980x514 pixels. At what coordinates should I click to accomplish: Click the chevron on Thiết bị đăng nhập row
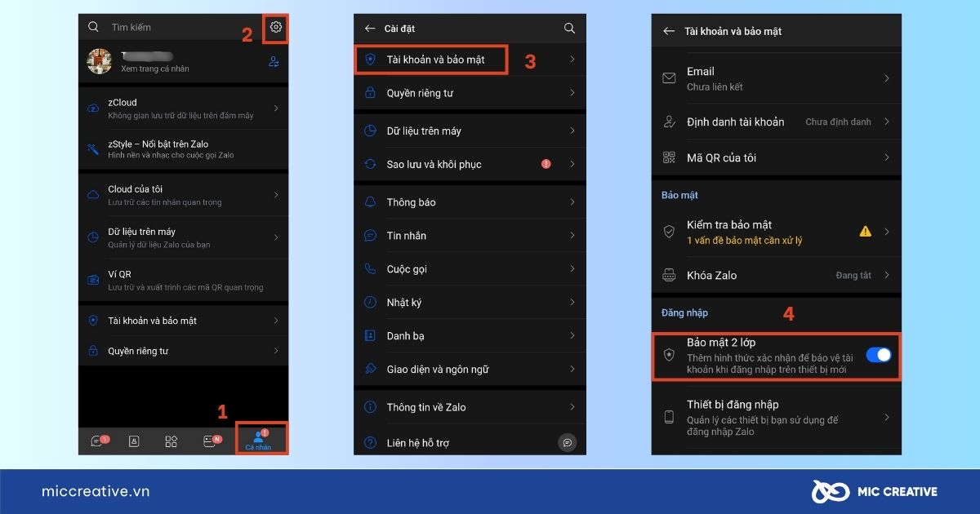click(887, 417)
